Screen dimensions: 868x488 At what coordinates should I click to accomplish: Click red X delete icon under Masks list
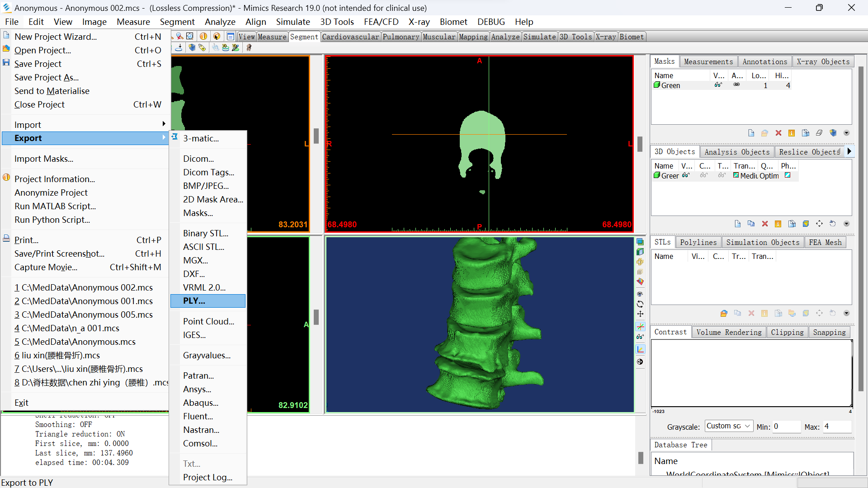point(778,133)
